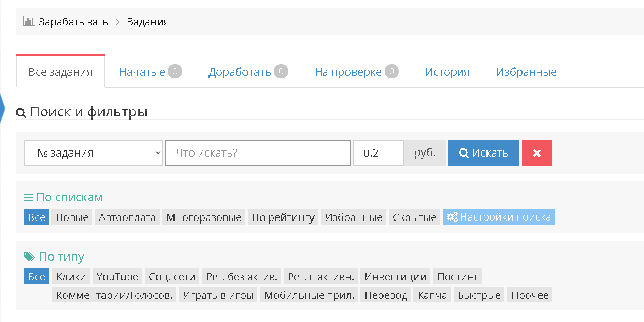644x322 pixels.
Task: Open Настройки поиска with gears icon
Action: pyautogui.click(x=499, y=217)
